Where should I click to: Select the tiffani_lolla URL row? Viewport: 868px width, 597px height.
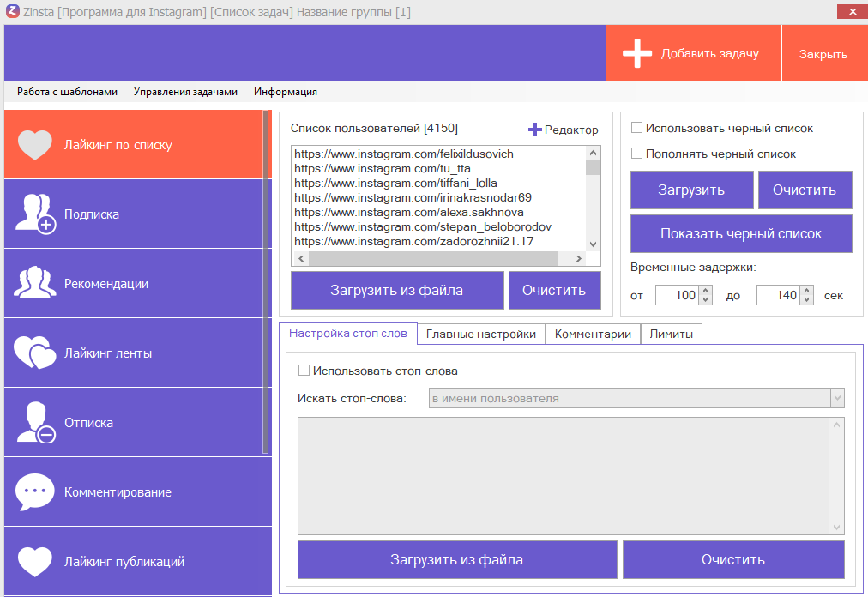coord(395,183)
